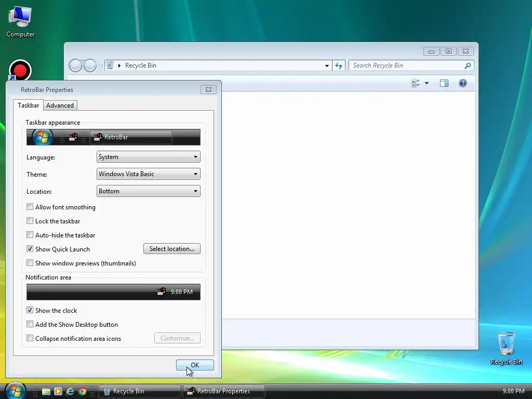Open the media player icon in Quick Launch

[58, 391]
